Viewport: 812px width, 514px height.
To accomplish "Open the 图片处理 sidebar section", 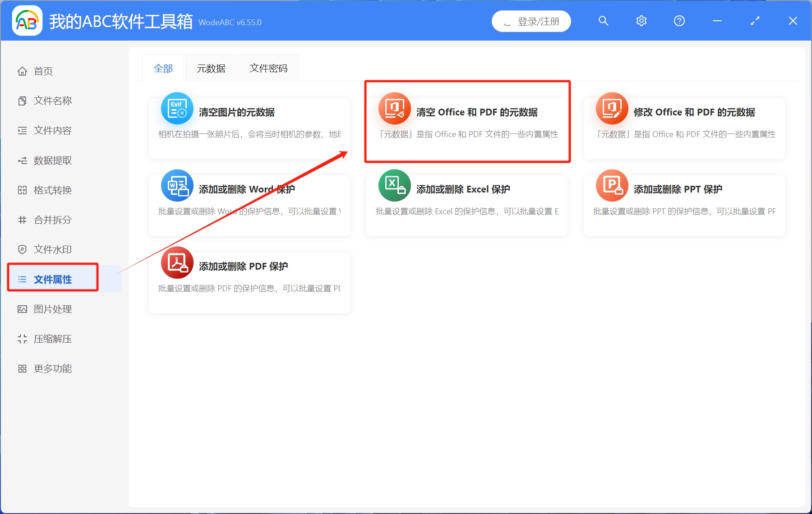I will (x=52, y=309).
